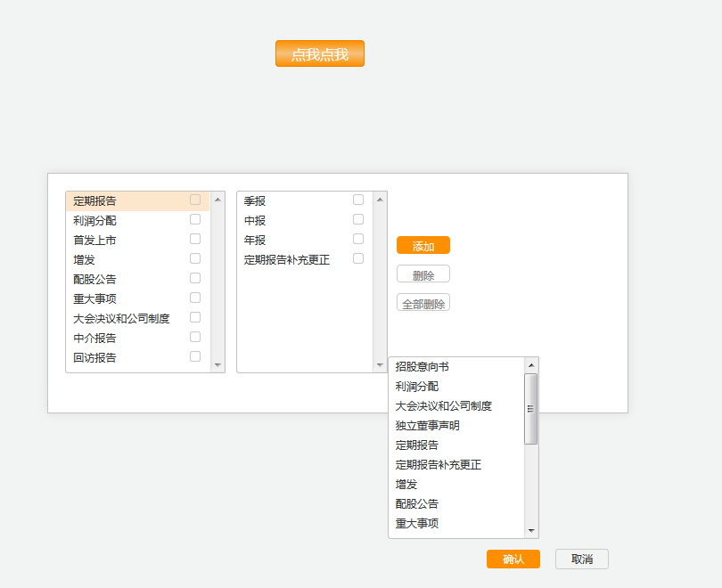Image resolution: width=722 pixels, height=588 pixels.
Task: Click the popup list scrollbar thumb
Action: 531,409
